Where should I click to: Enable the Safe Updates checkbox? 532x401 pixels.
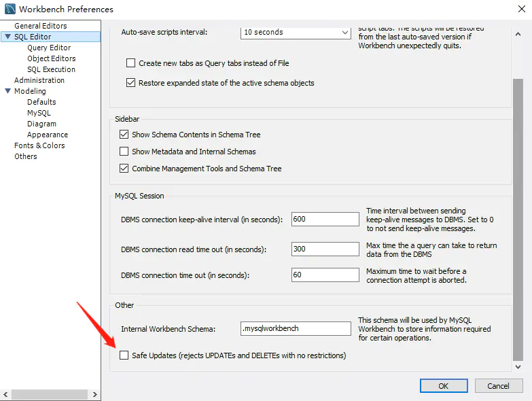[x=124, y=355]
